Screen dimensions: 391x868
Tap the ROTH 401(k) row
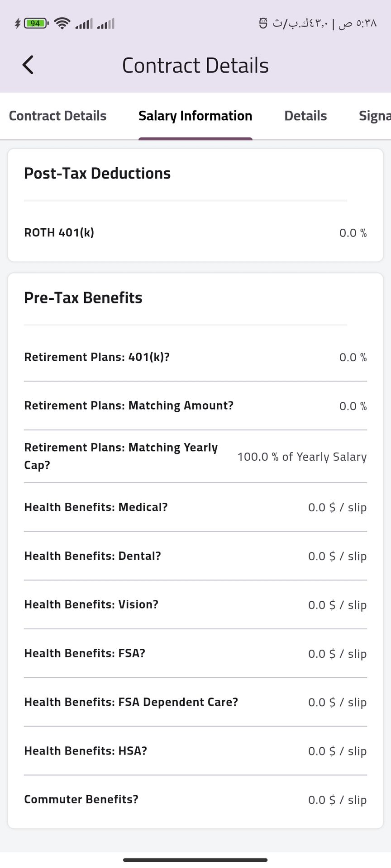[195, 233]
